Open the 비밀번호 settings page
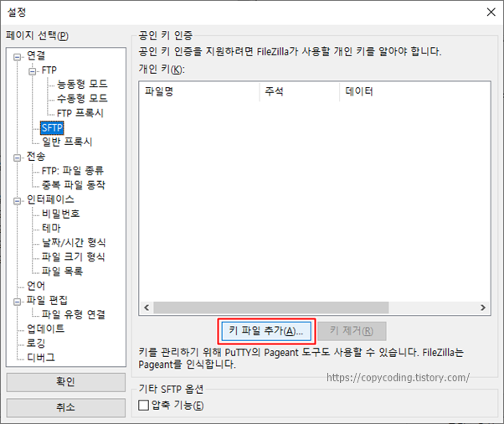The image size is (504, 424). (61, 214)
